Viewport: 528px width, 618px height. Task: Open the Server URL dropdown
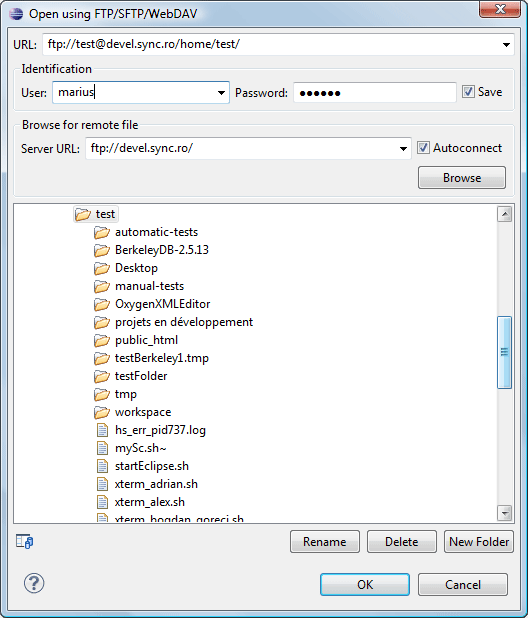tap(403, 149)
